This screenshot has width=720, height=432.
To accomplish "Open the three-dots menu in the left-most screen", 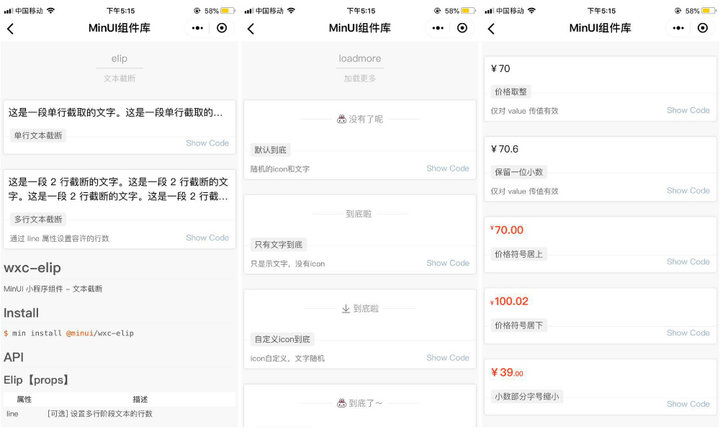I will coord(198,28).
